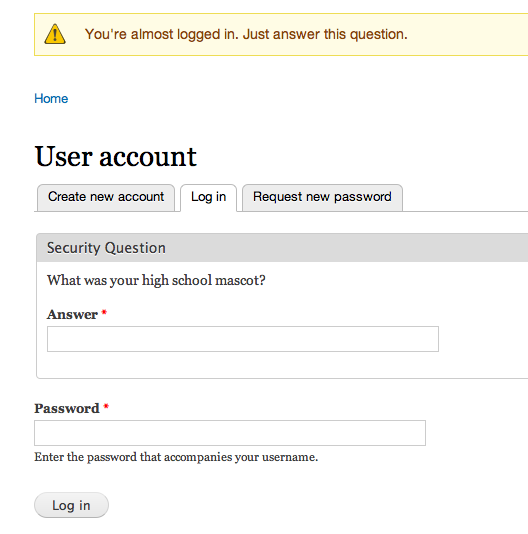Click the red asterisk beside Password
Image resolution: width=528 pixels, height=534 pixels.
[x=106, y=406]
